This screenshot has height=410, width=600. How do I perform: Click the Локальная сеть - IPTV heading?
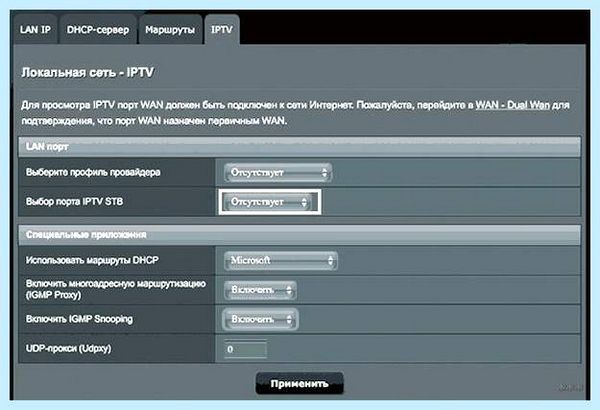pyautogui.click(x=88, y=72)
